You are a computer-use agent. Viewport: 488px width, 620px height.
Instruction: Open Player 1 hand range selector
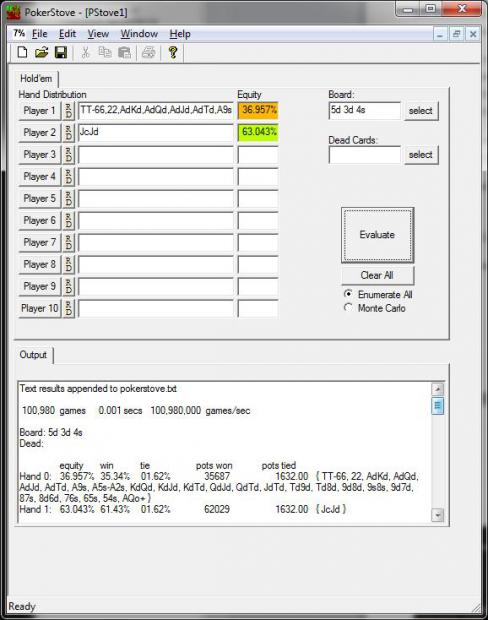click(40, 111)
